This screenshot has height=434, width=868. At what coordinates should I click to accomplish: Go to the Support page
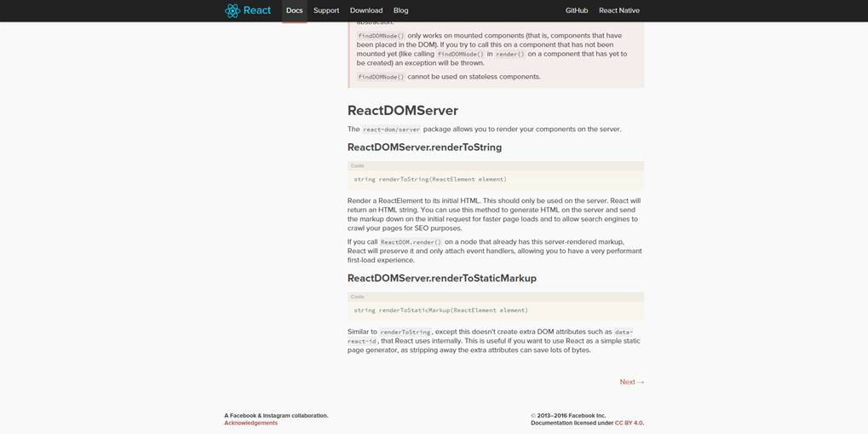point(326,11)
